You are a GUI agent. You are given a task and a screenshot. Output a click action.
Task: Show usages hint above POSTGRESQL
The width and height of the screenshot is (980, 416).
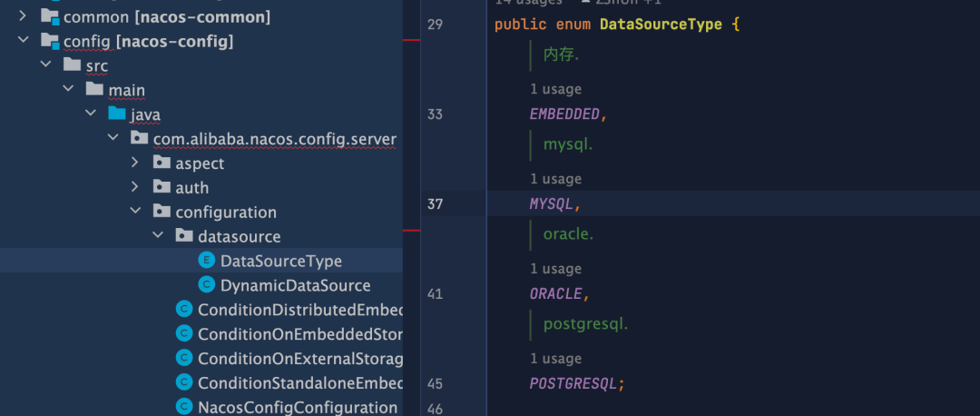(x=555, y=359)
